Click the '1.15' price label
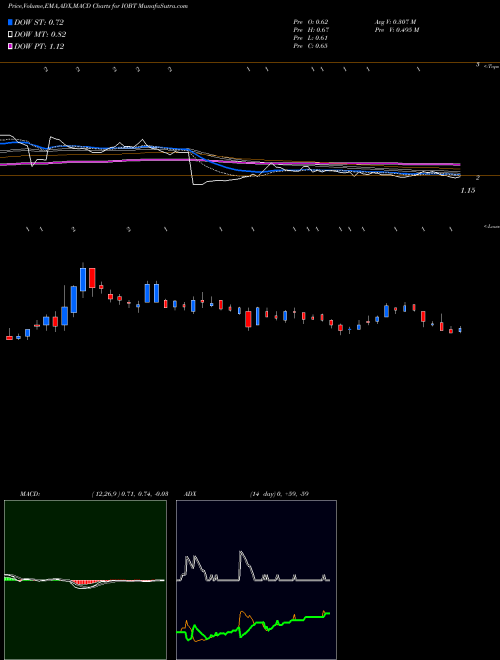 click(468, 191)
